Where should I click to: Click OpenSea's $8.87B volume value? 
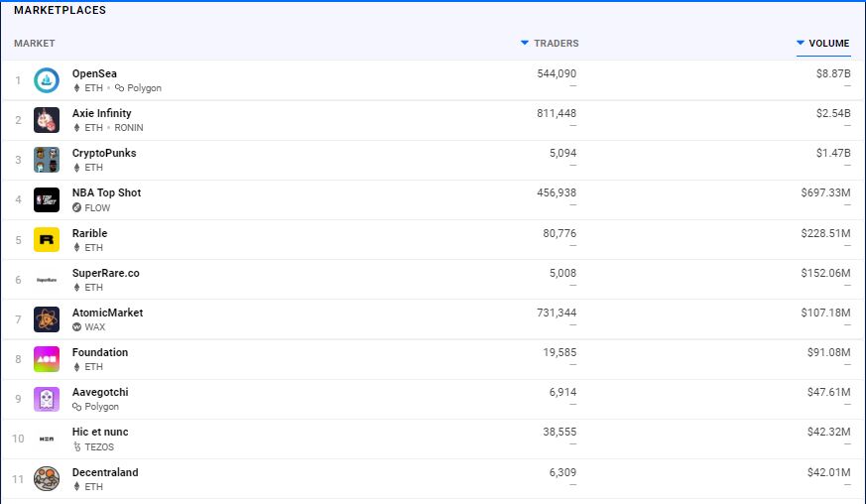coord(833,73)
